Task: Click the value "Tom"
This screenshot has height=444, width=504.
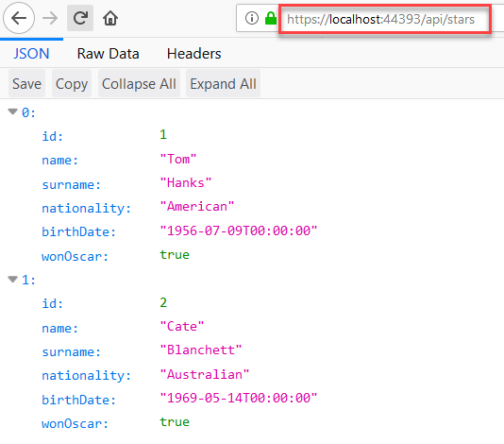Action: (178, 159)
